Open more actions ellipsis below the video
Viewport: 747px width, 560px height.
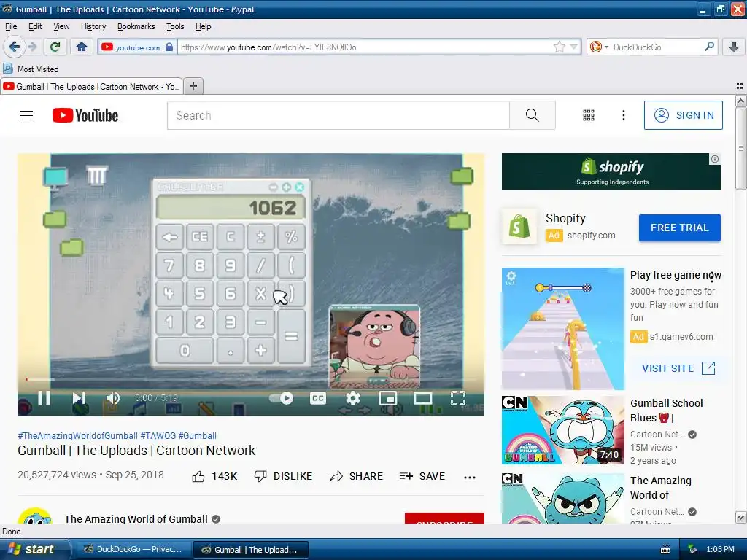(x=470, y=477)
